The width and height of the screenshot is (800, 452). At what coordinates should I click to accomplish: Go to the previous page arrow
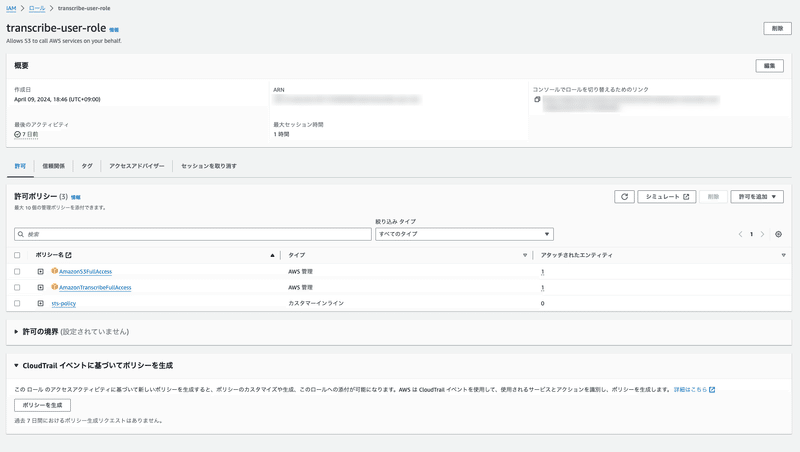coord(740,234)
